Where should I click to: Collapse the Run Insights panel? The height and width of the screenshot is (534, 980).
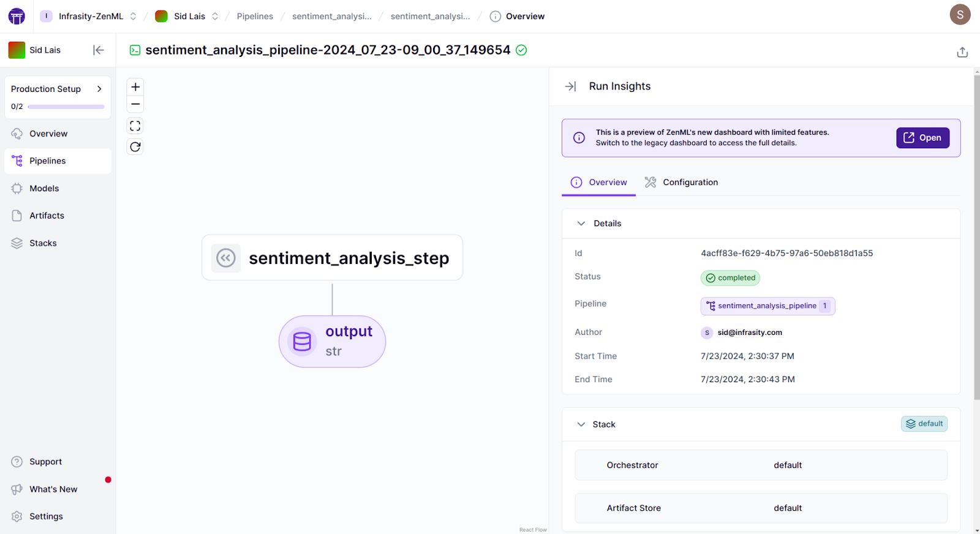click(570, 86)
